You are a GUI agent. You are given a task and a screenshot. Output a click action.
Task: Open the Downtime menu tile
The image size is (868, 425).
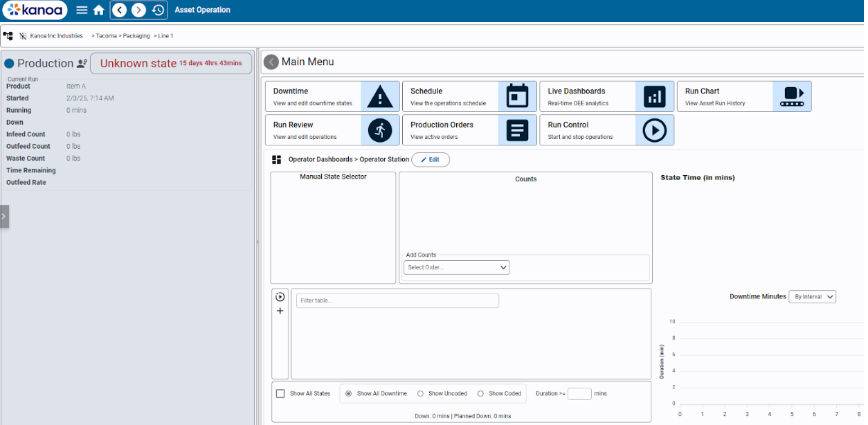(x=332, y=96)
